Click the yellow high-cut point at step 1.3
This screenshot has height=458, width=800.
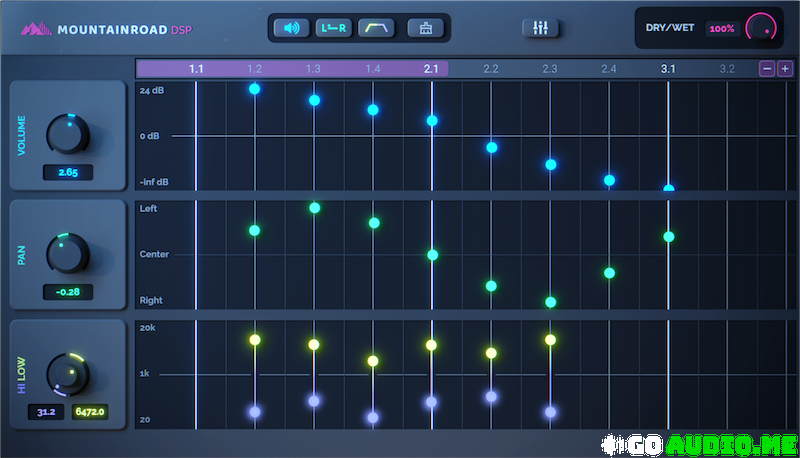coord(314,345)
